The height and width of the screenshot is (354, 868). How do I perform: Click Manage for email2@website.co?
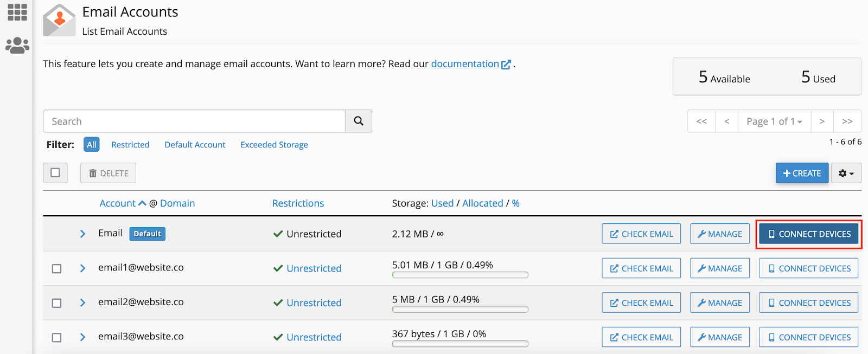tap(720, 302)
